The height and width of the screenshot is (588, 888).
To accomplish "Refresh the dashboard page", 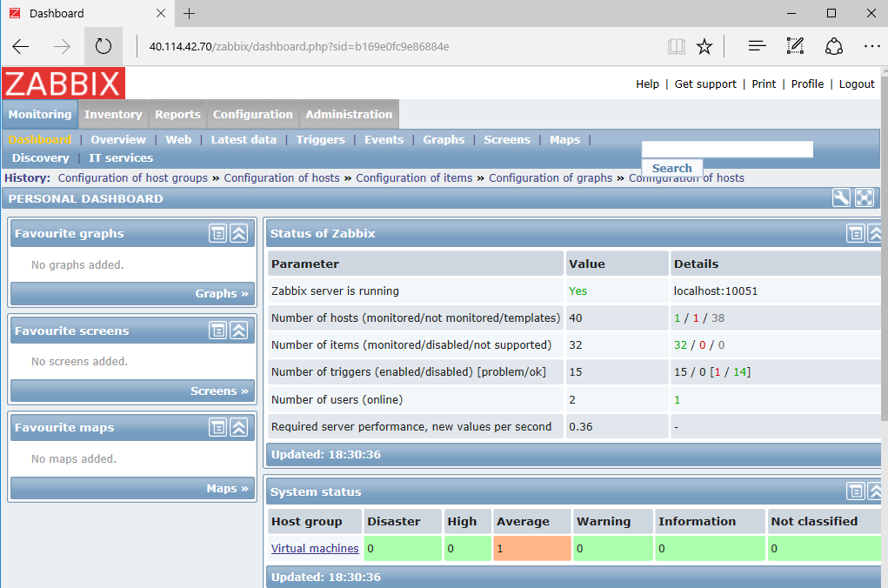I will pos(103,46).
